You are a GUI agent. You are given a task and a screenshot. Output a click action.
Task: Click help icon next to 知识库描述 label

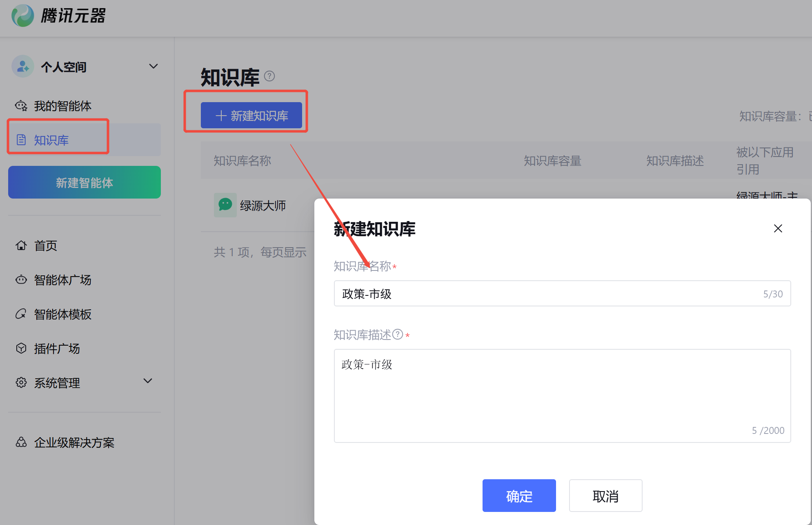pos(398,335)
